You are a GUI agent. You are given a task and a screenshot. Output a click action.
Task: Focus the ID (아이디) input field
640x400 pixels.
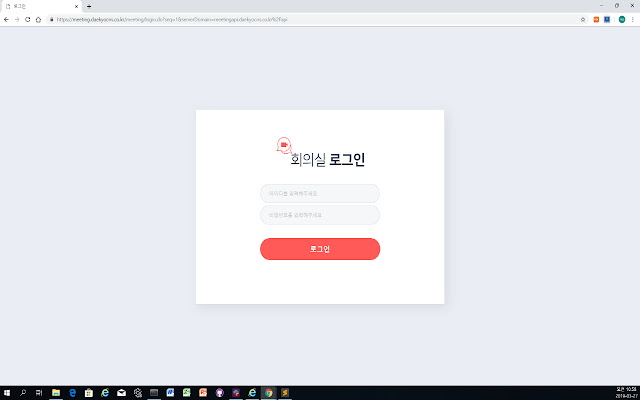point(320,193)
